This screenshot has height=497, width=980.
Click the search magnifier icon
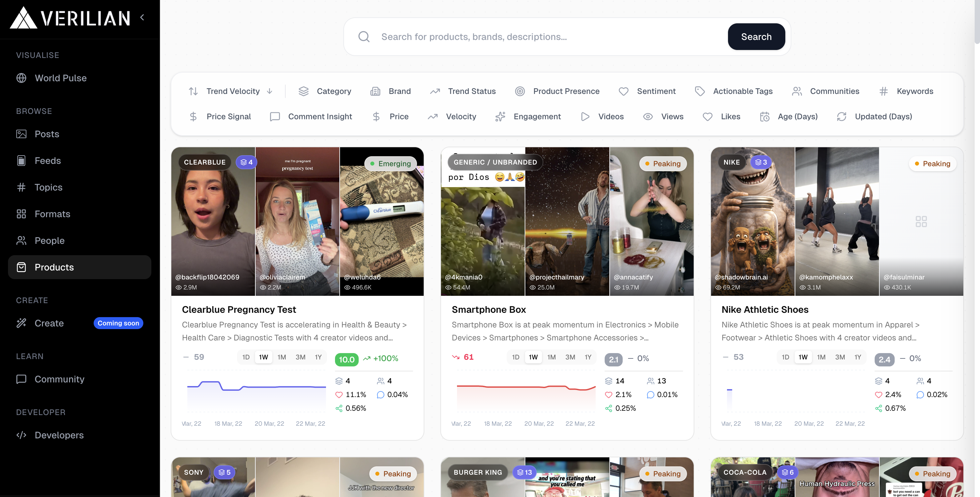pos(364,37)
